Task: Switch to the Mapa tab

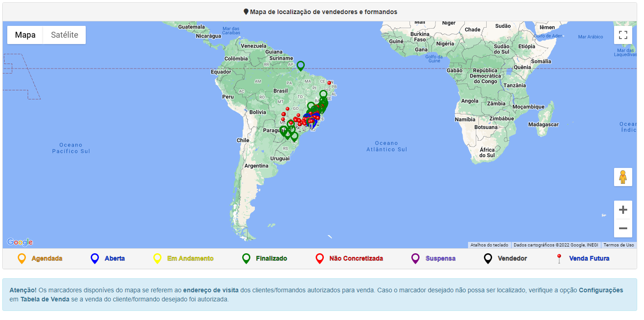Action: click(25, 34)
